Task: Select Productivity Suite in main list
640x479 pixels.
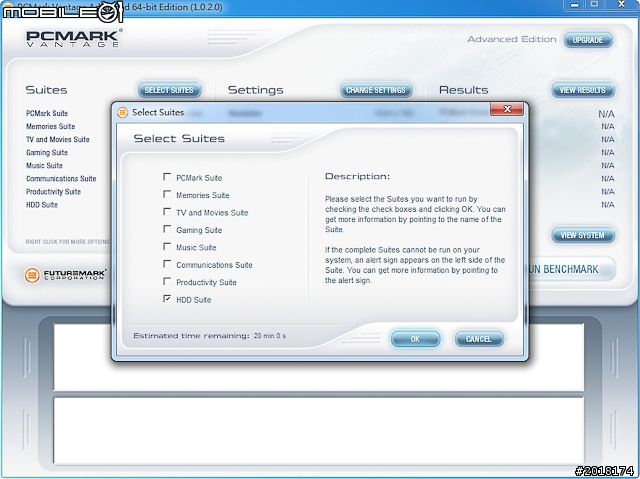Action: coord(53,191)
